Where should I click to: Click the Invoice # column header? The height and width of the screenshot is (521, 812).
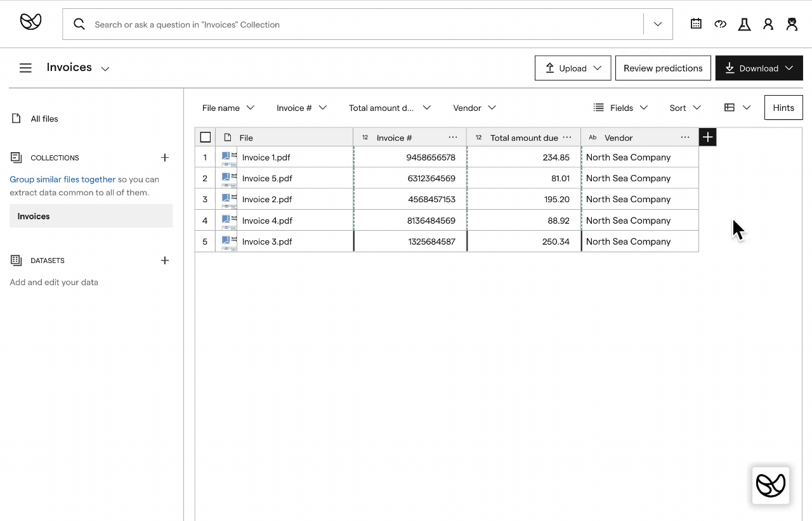point(410,137)
